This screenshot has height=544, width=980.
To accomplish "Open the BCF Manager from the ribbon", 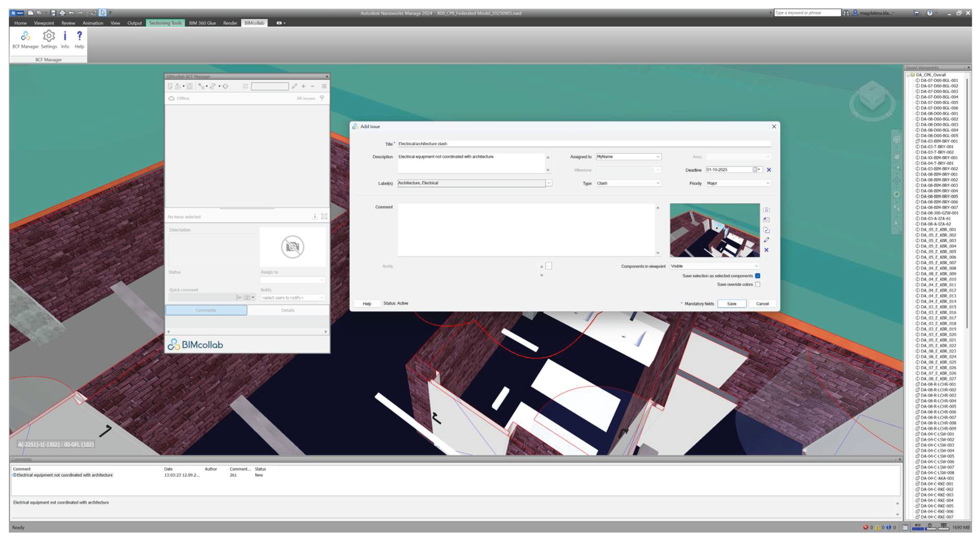I will pyautogui.click(x=25, y=39).
